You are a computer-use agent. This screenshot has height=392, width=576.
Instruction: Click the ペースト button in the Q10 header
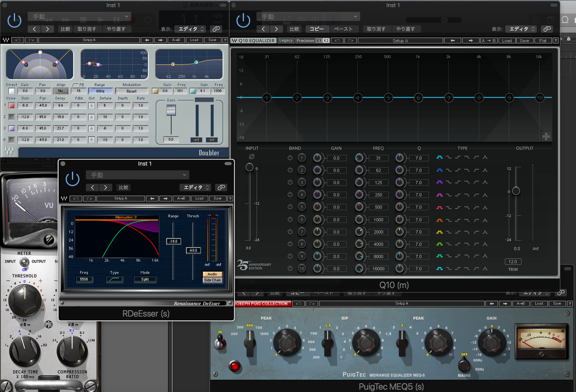(x=343, y=29)
